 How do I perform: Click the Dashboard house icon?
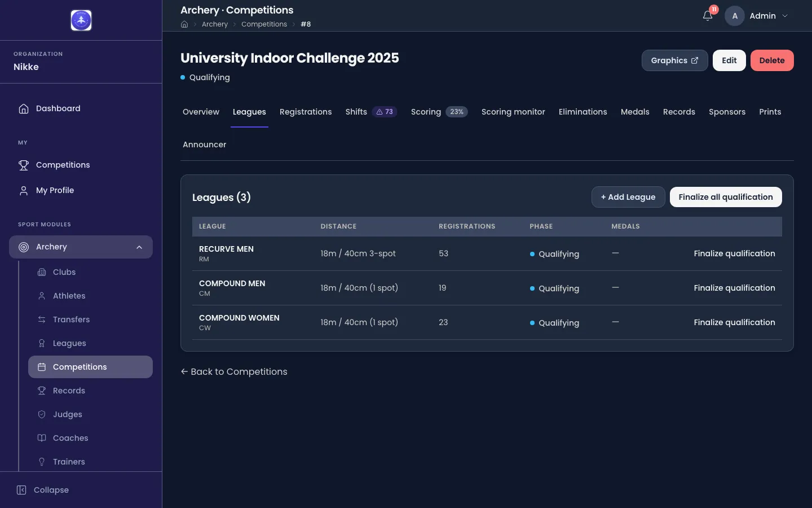pos(24,108)
